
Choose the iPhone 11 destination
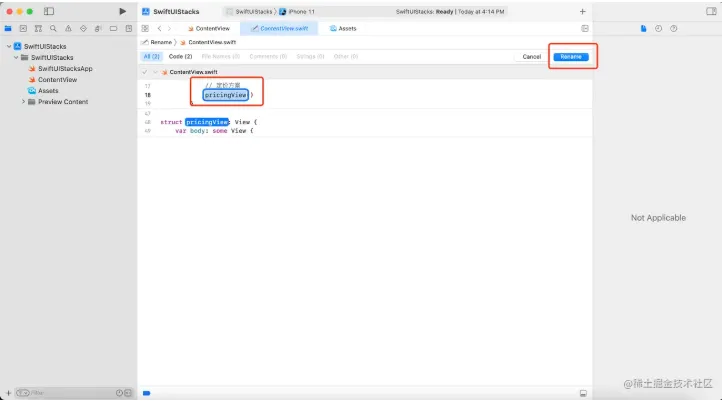(297, 12)
